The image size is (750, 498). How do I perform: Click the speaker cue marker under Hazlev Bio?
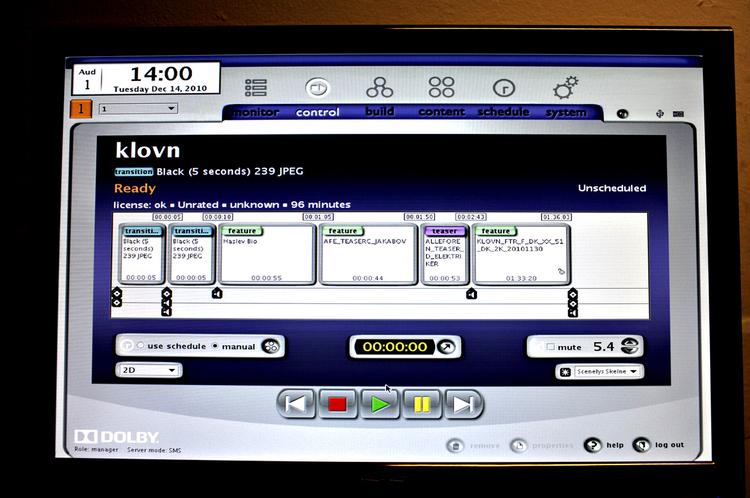click(217, 293)
